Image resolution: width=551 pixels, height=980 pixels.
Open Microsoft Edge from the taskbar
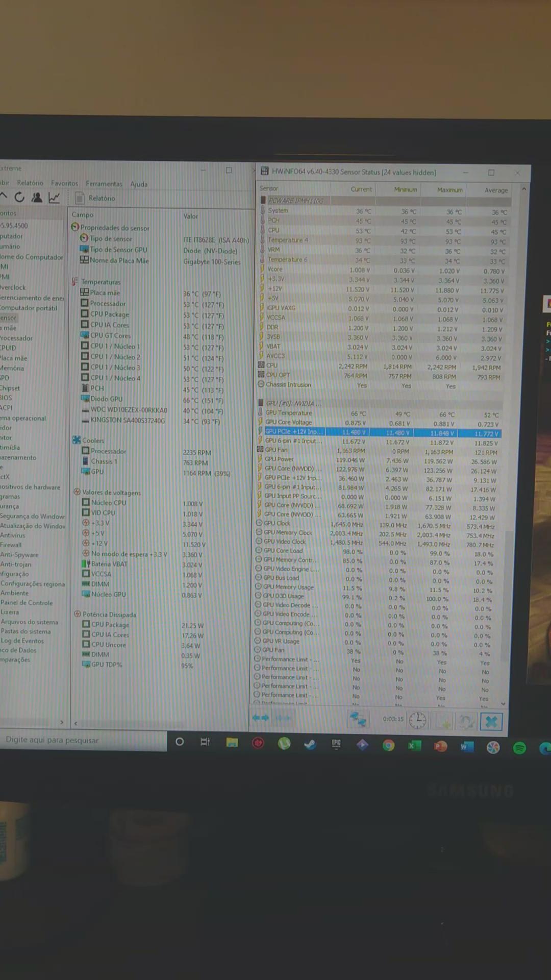(545, 749)
